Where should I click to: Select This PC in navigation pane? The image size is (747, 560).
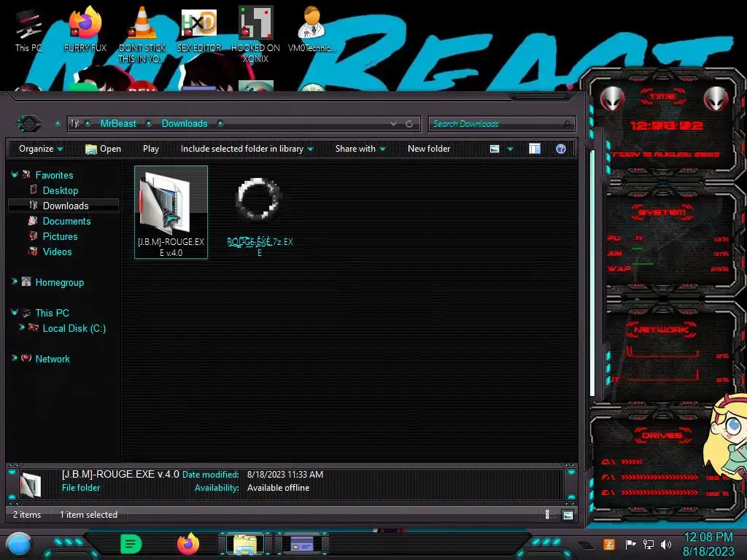tap(52, 313)
